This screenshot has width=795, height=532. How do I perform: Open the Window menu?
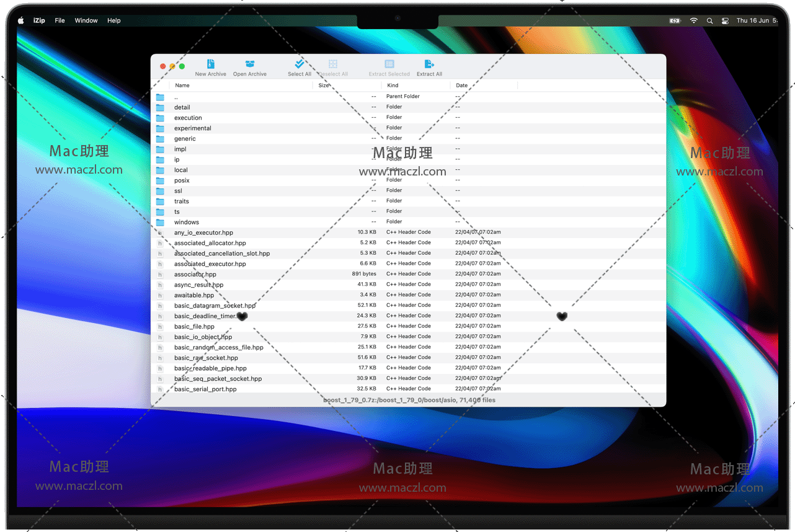86,20
